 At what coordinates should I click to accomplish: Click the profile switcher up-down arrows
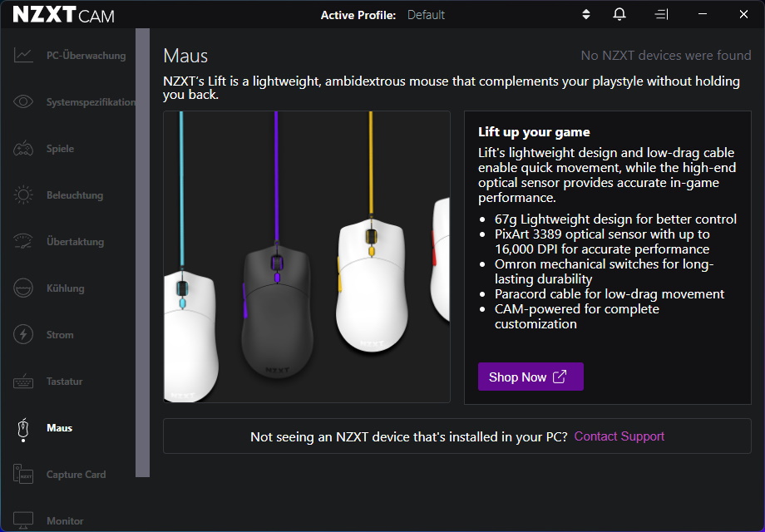pos(585,14)
